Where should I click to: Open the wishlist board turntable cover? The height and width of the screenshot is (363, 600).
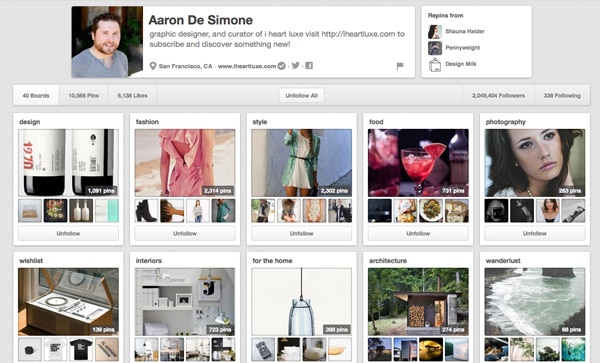click(68, 301)
